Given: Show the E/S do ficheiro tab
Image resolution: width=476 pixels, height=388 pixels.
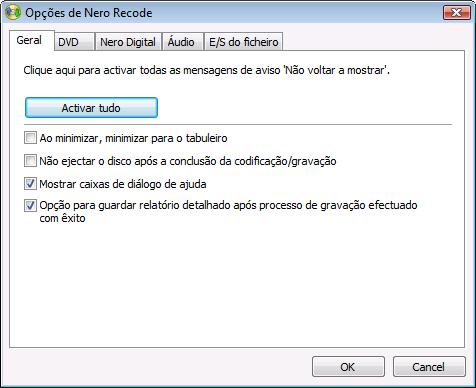Looking at the screenshot, I should tap(244, 42).
